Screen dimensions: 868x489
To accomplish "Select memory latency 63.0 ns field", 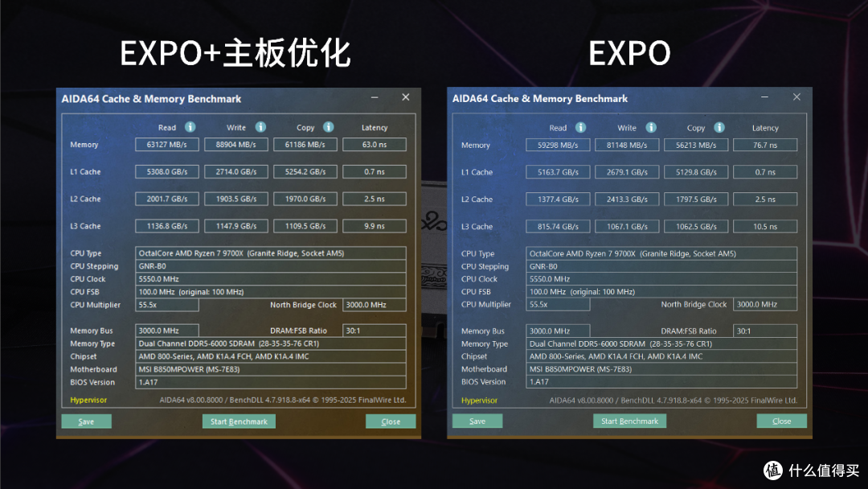I will (375, 145).
